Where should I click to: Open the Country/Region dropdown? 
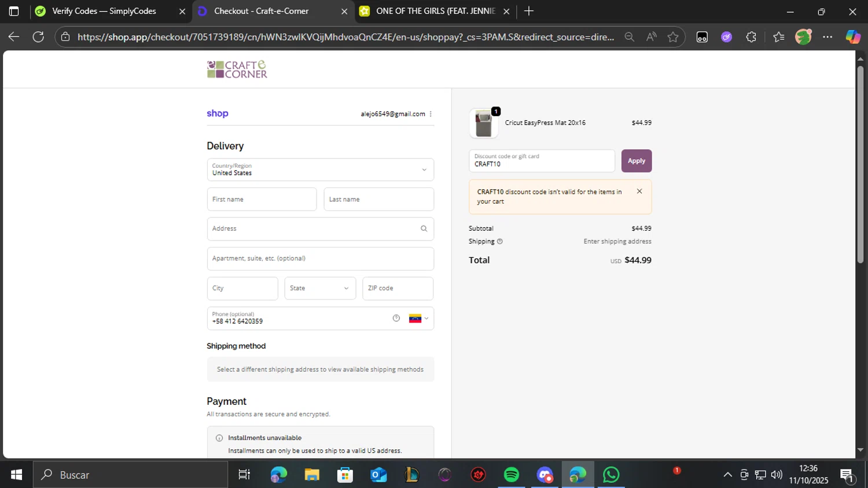click(x=321, y=169)
